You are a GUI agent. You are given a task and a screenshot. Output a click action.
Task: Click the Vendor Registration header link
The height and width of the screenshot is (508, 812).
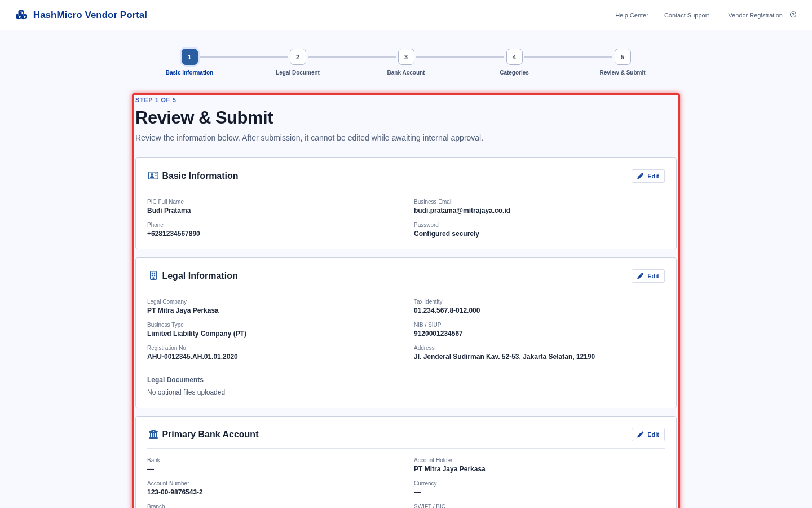click(x=755, y=15)
